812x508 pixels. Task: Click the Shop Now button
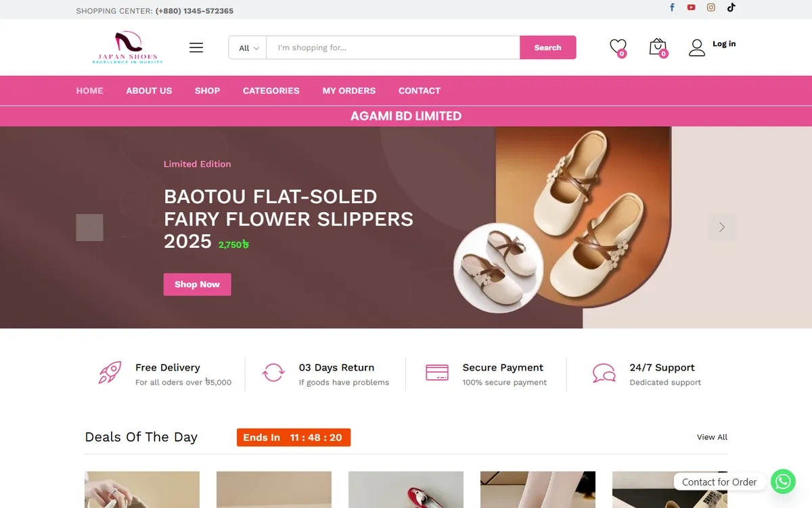coord(198,284)
